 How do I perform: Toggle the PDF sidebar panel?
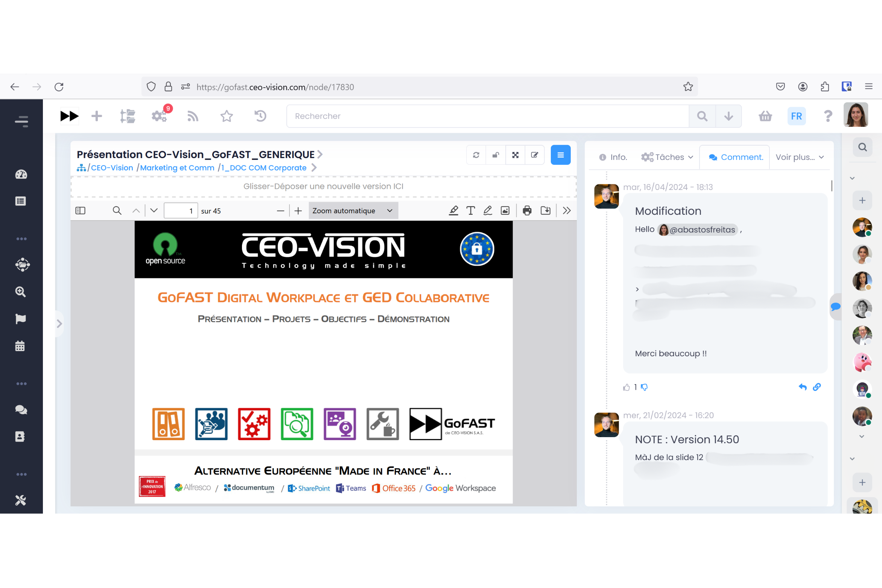click(81, 211)
